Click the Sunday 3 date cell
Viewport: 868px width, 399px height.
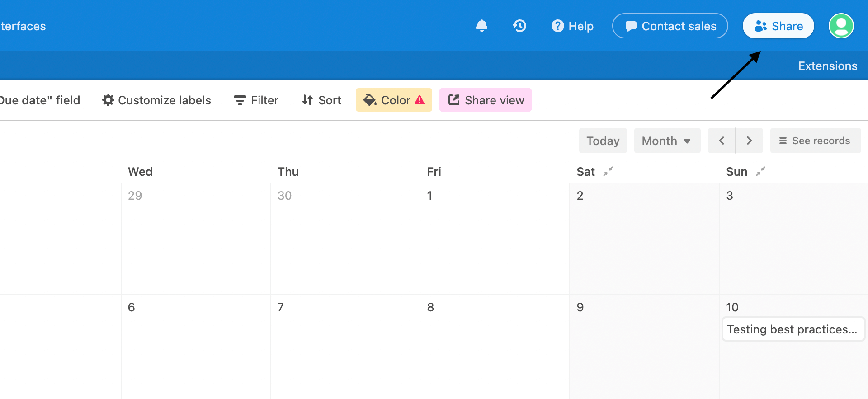tap(794, 239)
